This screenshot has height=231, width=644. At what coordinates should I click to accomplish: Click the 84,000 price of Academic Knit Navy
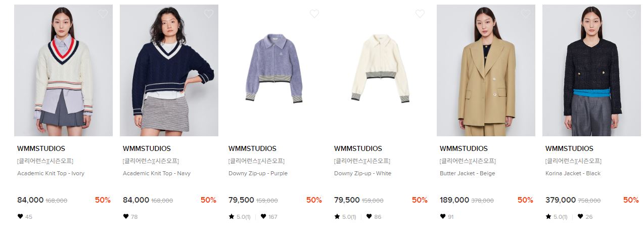click(x=136, y=200)
